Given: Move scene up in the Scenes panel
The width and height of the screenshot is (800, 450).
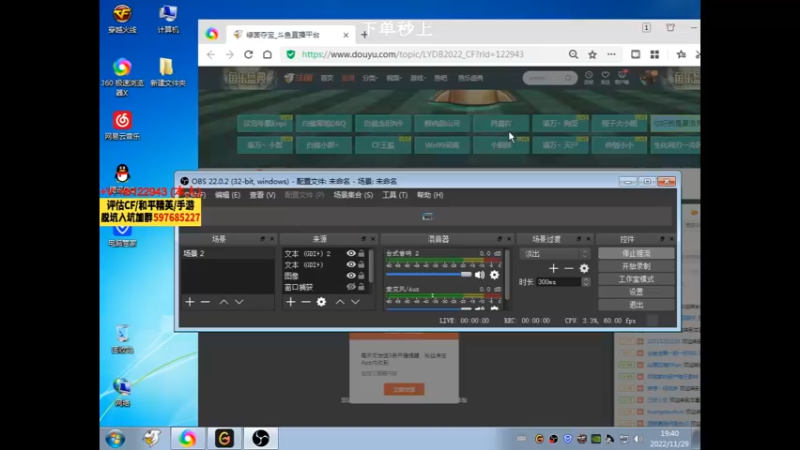Looking at the screenshot, I should click(x=223, y=302).
